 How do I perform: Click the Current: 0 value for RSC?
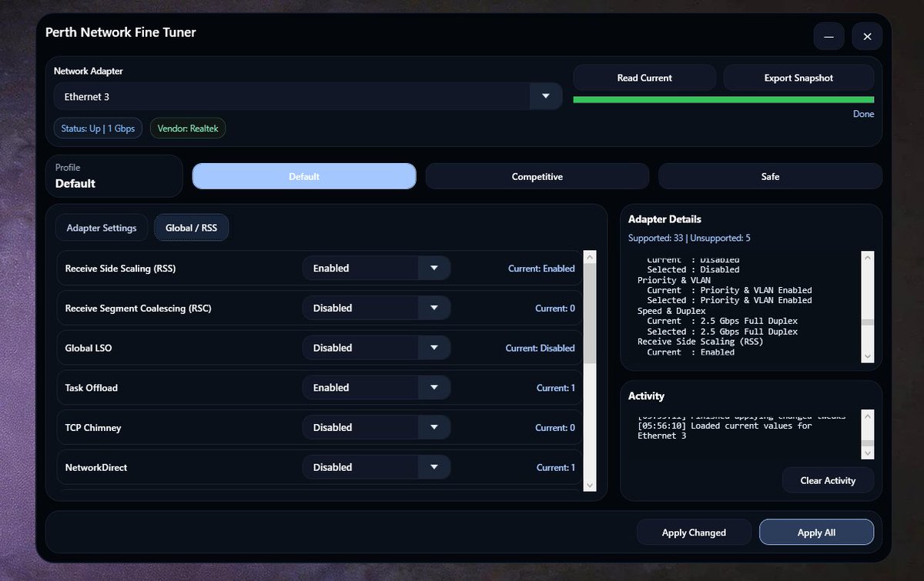click(x=555, y=309)
